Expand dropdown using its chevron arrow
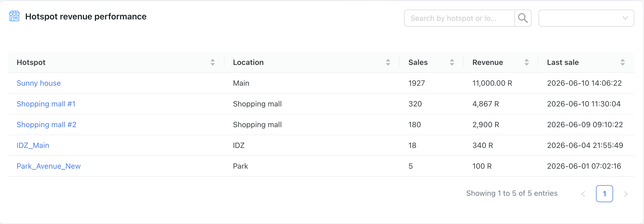 tap(625, 18)
